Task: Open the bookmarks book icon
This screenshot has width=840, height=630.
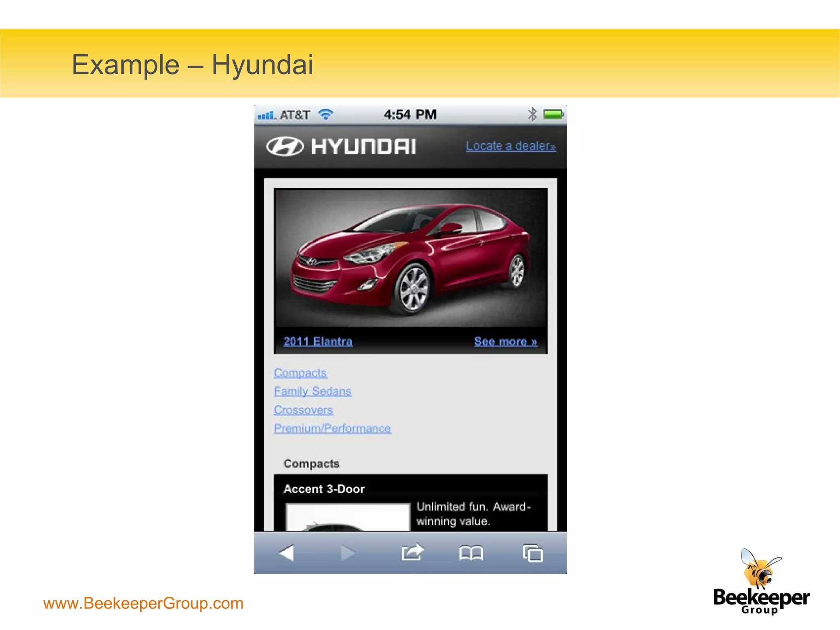Action: point(471,553)
